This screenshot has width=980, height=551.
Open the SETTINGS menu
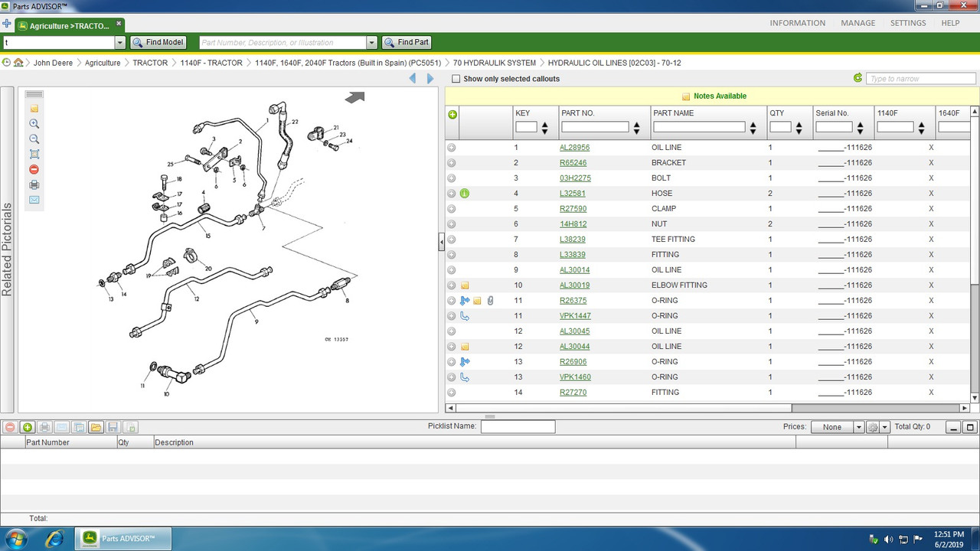(x=908, y=23)
